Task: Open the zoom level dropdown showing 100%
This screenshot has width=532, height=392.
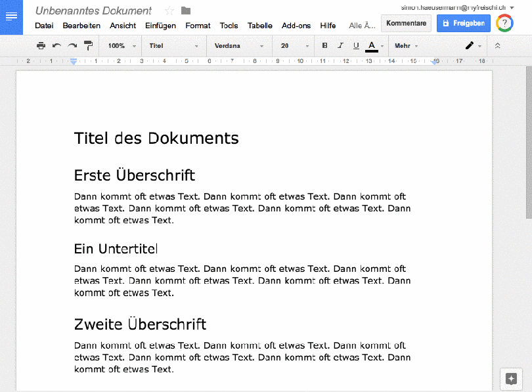Action: tap(120, 46)
